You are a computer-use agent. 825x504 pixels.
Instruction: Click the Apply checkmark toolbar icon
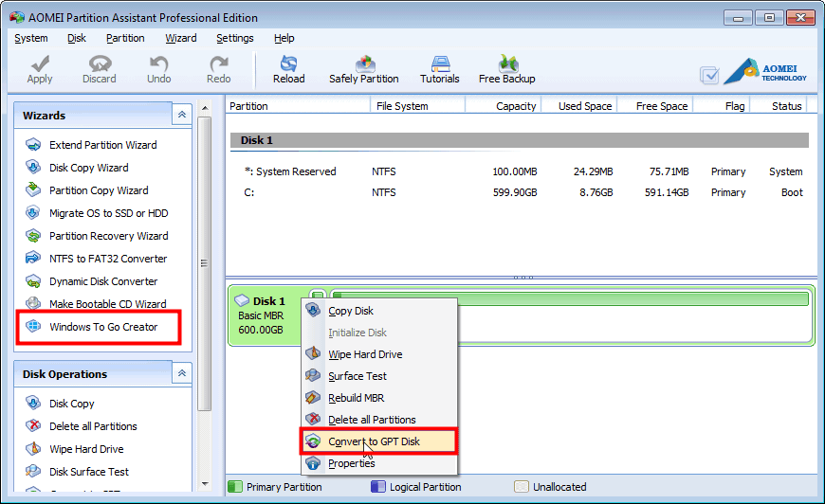[40, 63]
